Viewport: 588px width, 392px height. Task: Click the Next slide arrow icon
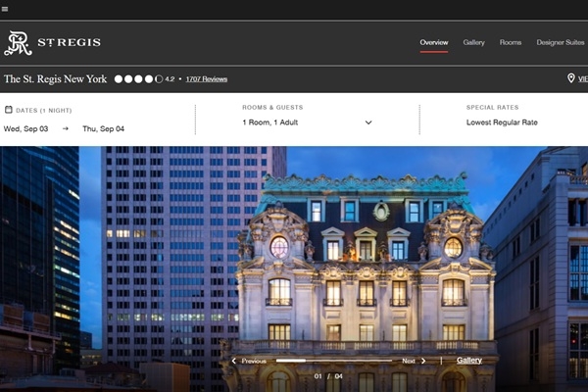click(423, 361)
